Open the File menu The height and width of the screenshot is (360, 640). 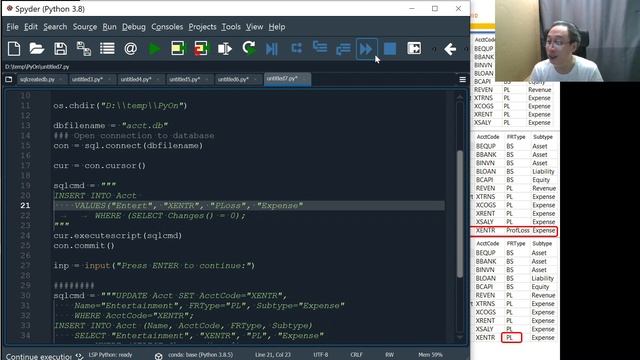tap(12, 27)
